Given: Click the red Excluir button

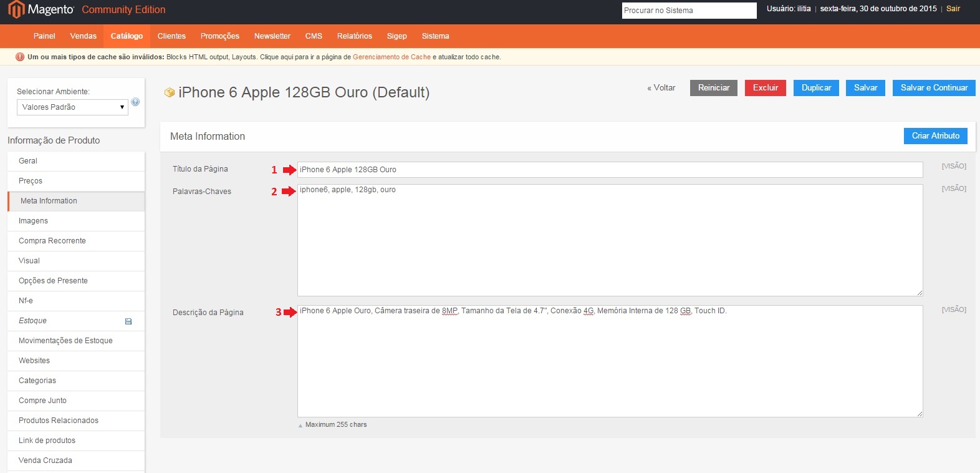Looking at the screenshot, I should [x=766, y=88].
